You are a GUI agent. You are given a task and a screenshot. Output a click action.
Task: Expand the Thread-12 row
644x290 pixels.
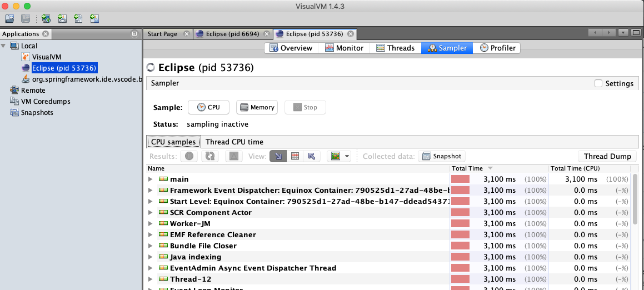(x=151, y=279)
